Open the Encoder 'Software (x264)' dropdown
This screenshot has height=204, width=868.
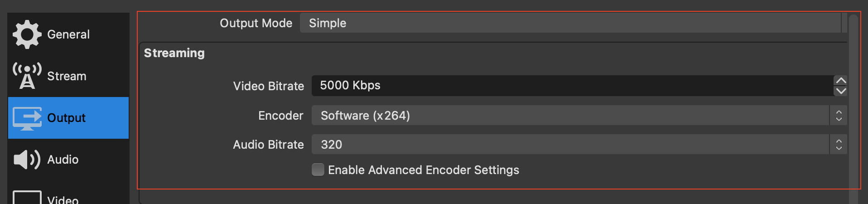570,116
